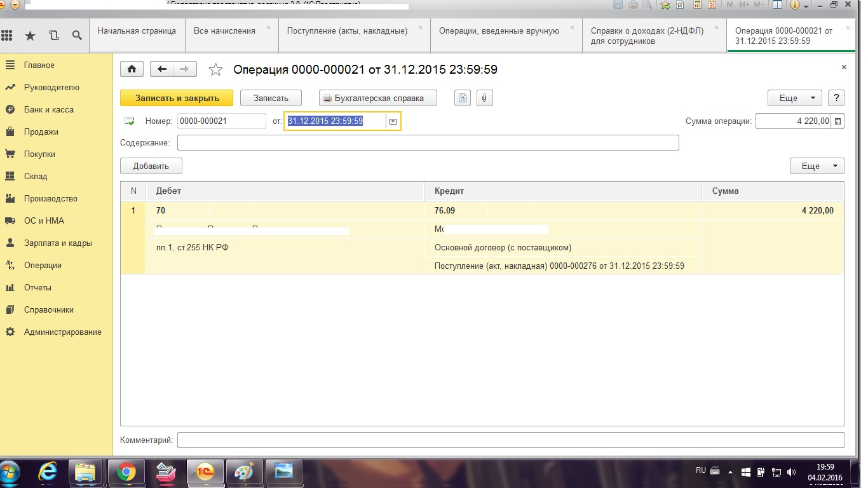Screen dimensions: 868x488
Task: Click 'Бухгалтерская справка' print button
Action: 378,98
